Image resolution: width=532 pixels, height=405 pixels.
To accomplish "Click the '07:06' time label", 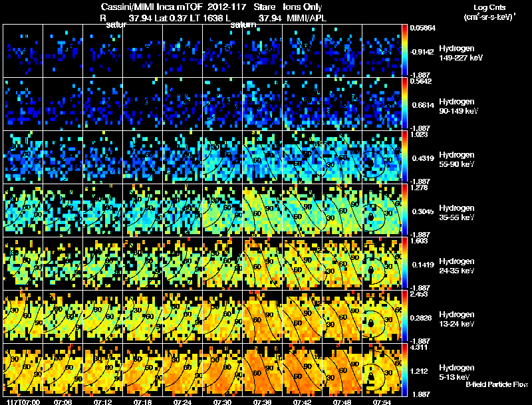I will click(63, 402).
